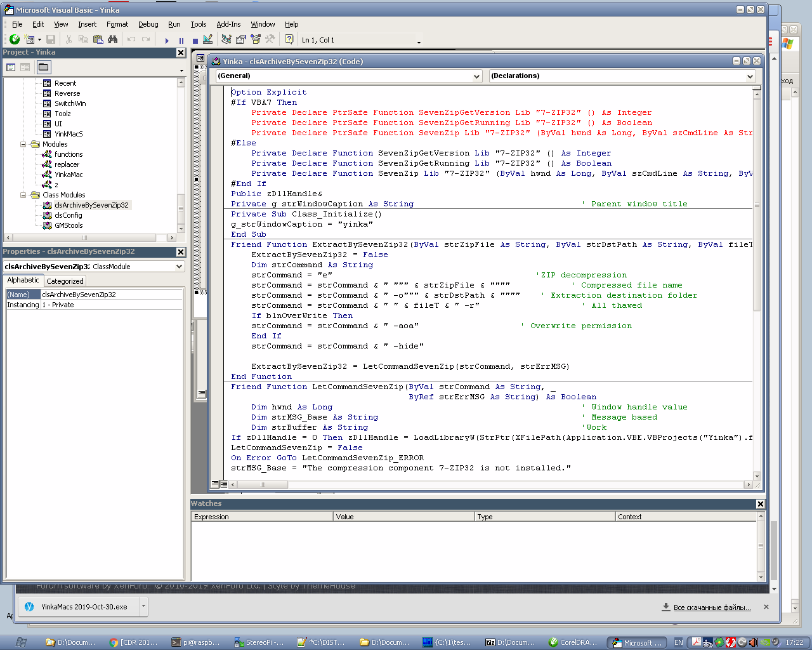Image resolution: width=812 pixels, height=650 pixels.
Task: Open the Debug menu
Action: point(148,24)
